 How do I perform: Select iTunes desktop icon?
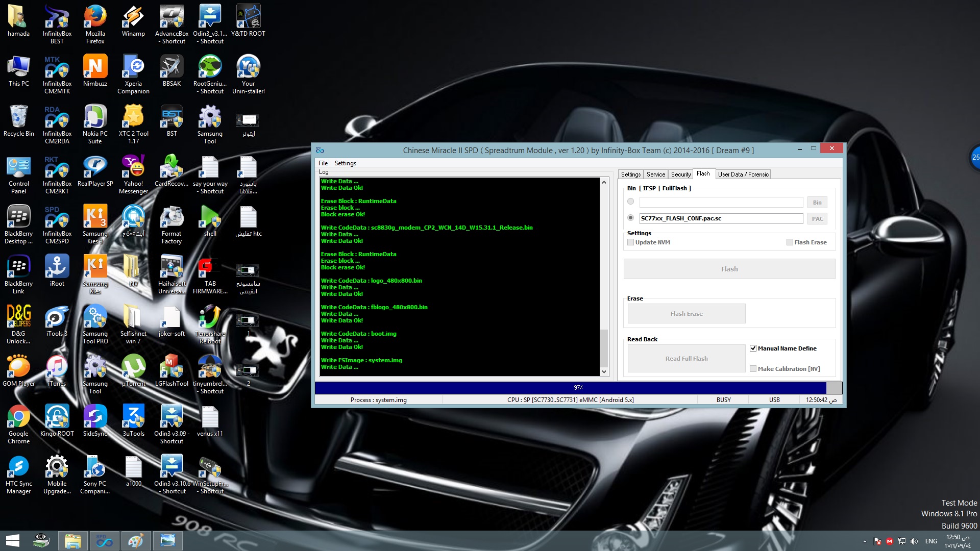click(x=57, y=370)
